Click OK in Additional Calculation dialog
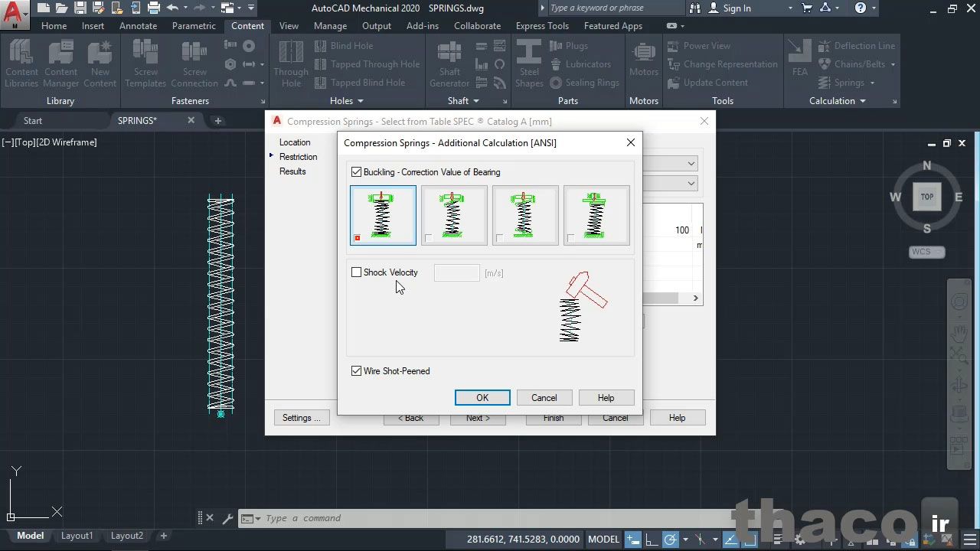The width and height of the screenshot is (980, 551). [482, 398]
